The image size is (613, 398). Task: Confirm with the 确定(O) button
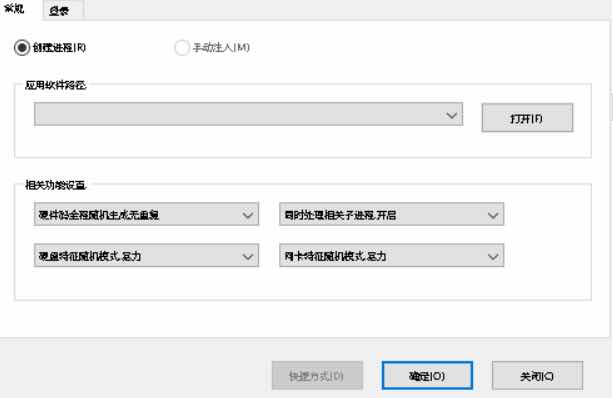pyautogui.click(x=427, y=376)
